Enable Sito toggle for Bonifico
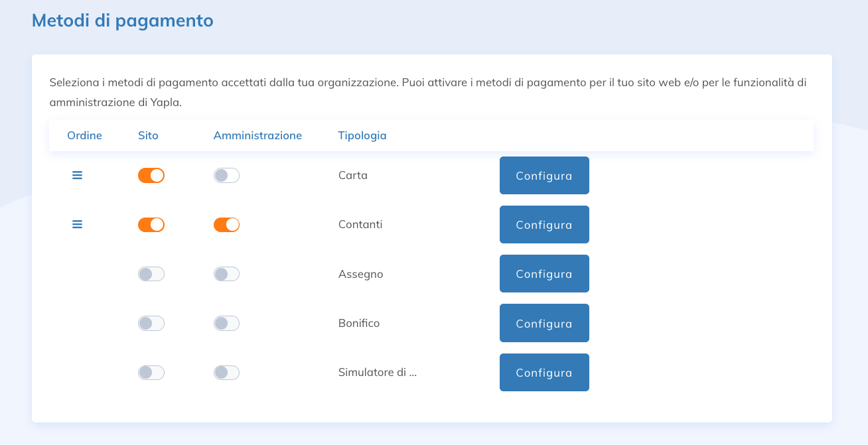 [151, 324]
